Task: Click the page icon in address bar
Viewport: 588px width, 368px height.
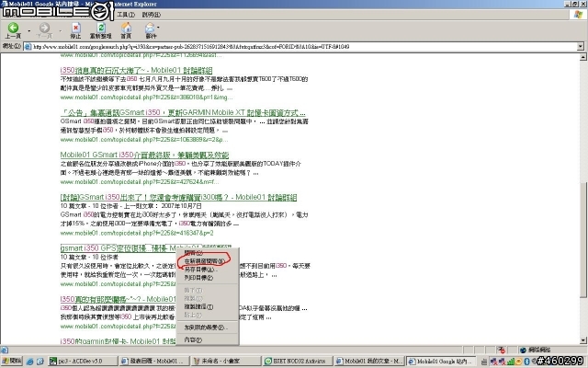Action: [x=28, y=47]
